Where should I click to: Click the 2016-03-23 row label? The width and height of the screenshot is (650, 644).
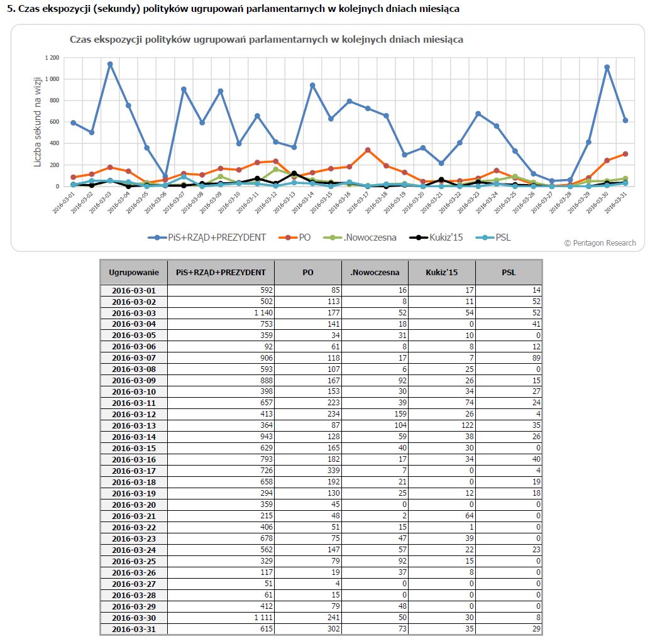[x=134, y=538]
